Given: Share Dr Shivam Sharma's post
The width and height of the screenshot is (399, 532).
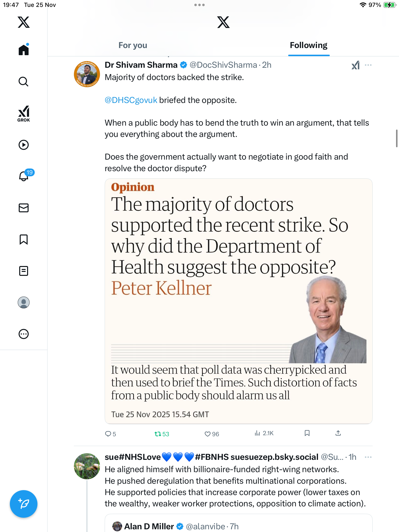Looking at the screenshot, I should 338,433.
